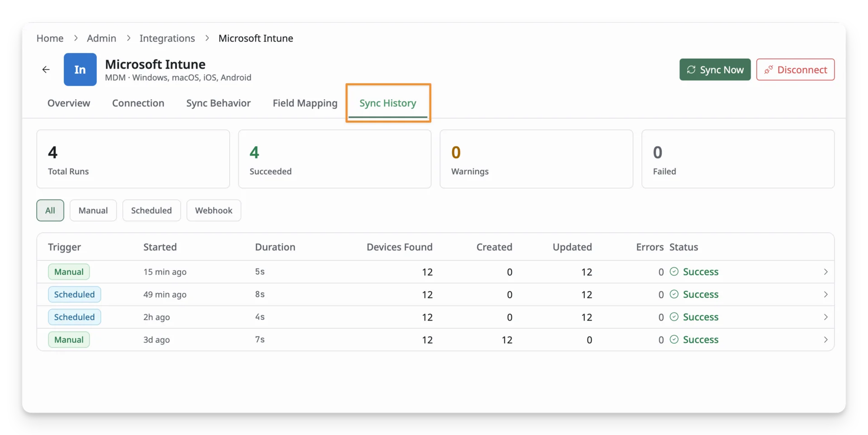Click the Updated column header
Image resolution: width=868 pixels, height=435 pixels.
coord(572,247)
